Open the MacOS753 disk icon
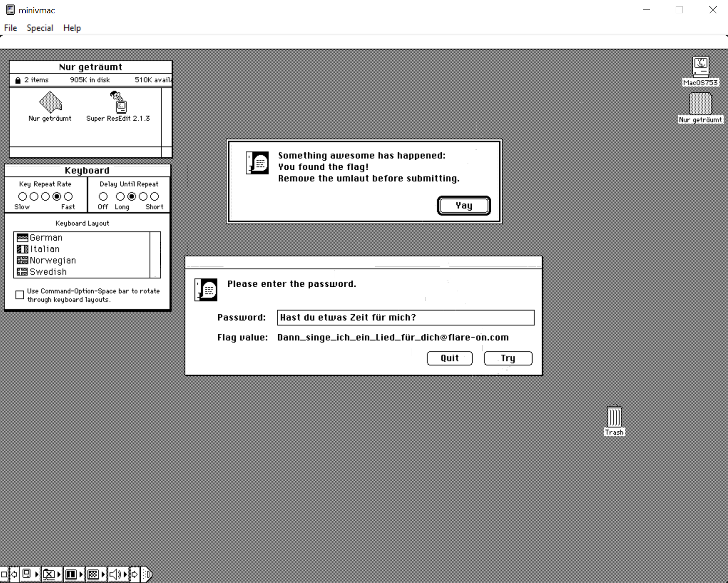This screenshot has width=728, height=583. [700, 67]
